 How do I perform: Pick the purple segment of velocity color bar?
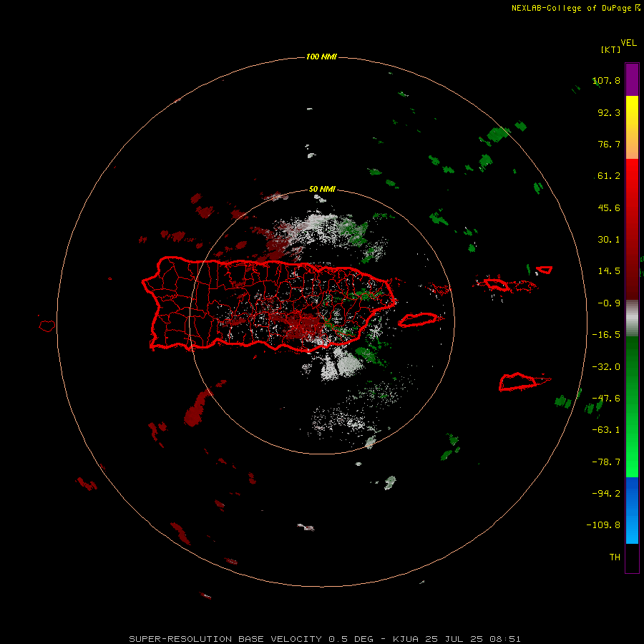632,79
